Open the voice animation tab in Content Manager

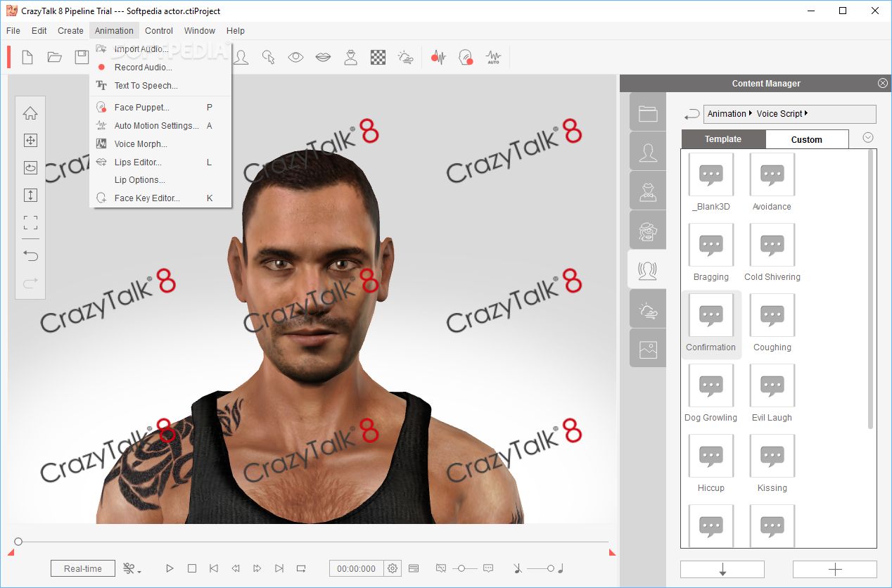(x=647, y=269)
